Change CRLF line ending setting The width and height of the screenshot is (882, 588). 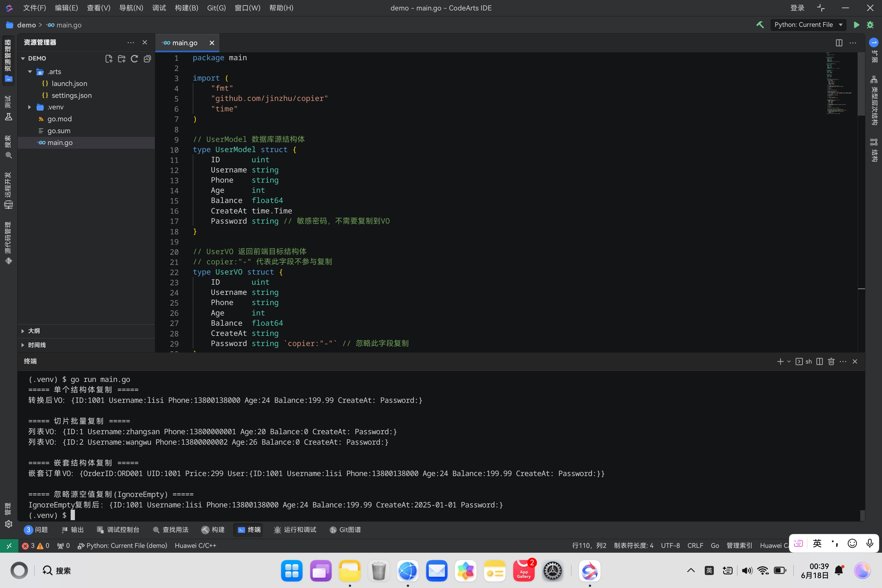[695, 546]
